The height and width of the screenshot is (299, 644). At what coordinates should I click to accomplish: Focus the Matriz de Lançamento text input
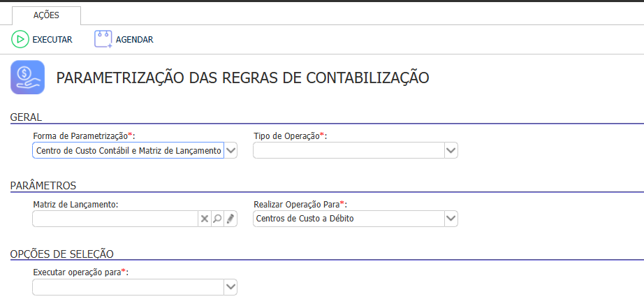[x=115, y=219]
